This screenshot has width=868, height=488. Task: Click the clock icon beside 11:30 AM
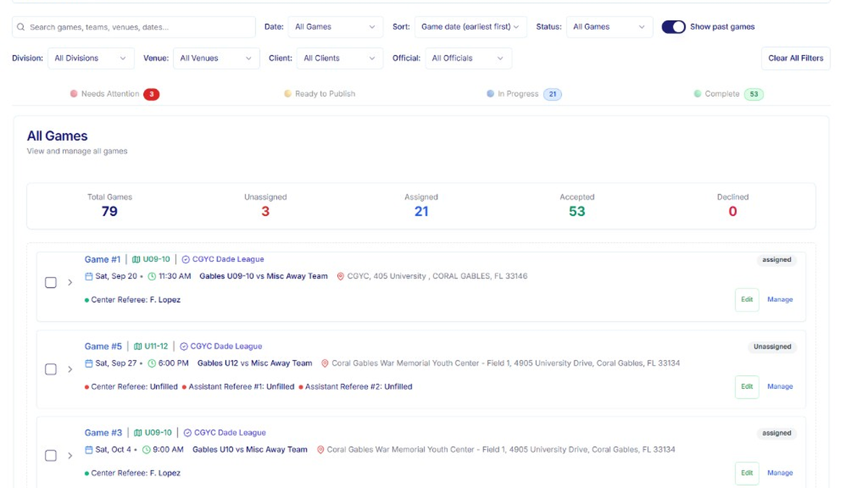(152, 276)
